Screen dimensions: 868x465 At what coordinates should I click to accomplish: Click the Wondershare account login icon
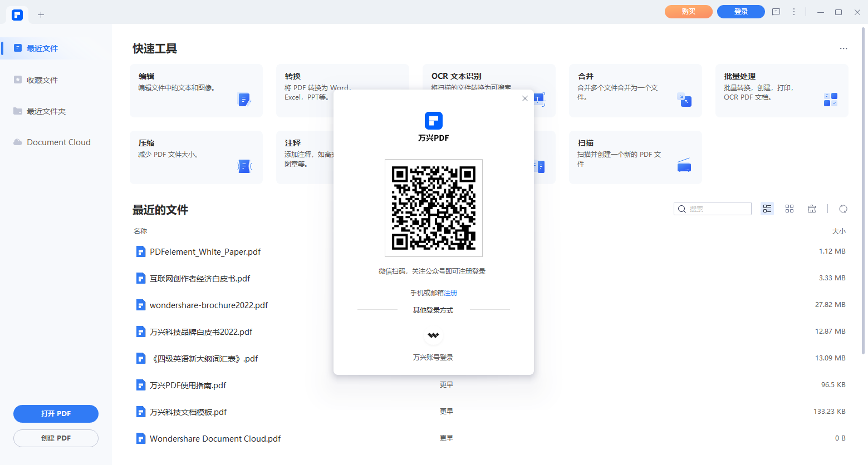pyautogui.click(x=433, y=335)
